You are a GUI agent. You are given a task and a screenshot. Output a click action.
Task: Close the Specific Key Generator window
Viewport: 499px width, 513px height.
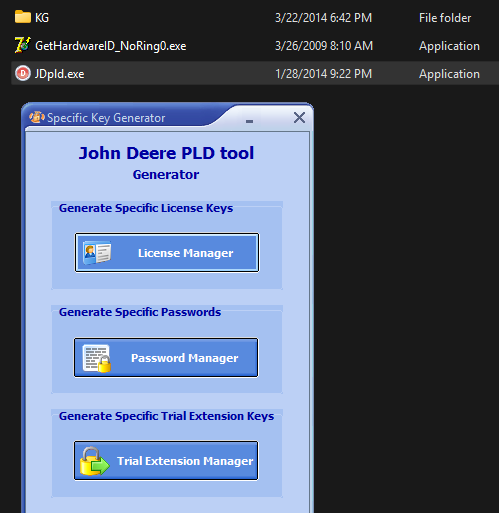pos(299,118)
